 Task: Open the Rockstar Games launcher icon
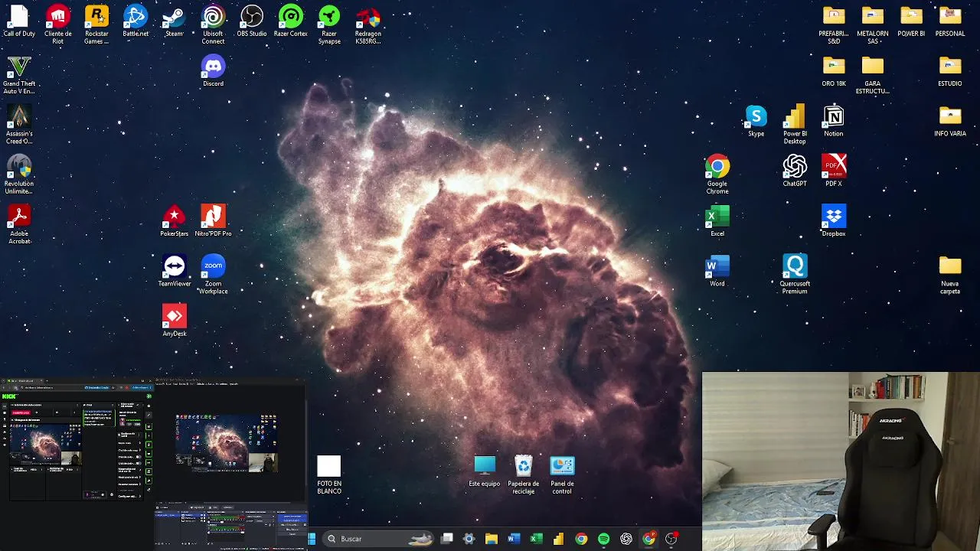tap(96, 24)
